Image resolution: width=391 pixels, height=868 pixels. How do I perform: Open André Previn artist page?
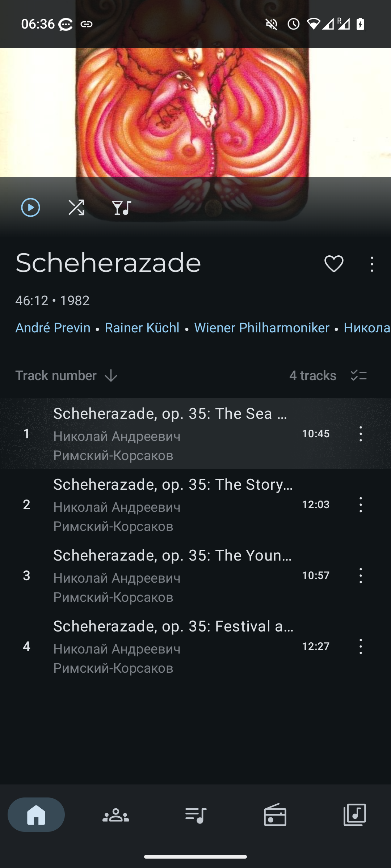point(53,328)
